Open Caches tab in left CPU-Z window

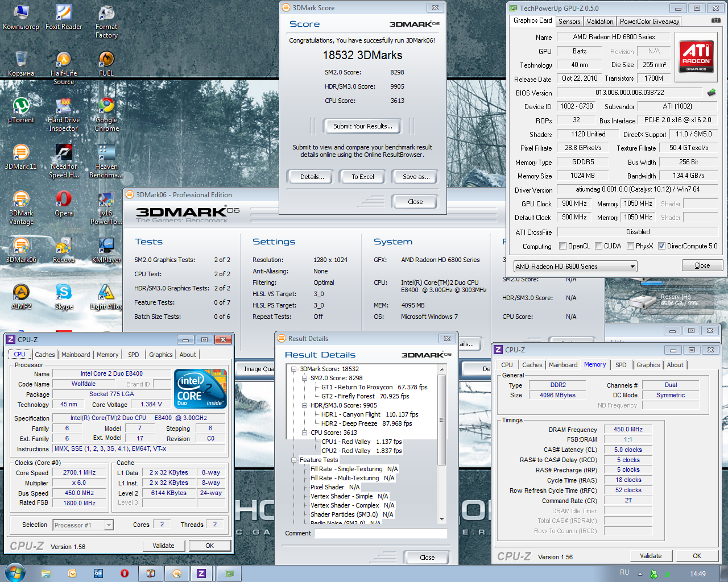pos(45,355)
